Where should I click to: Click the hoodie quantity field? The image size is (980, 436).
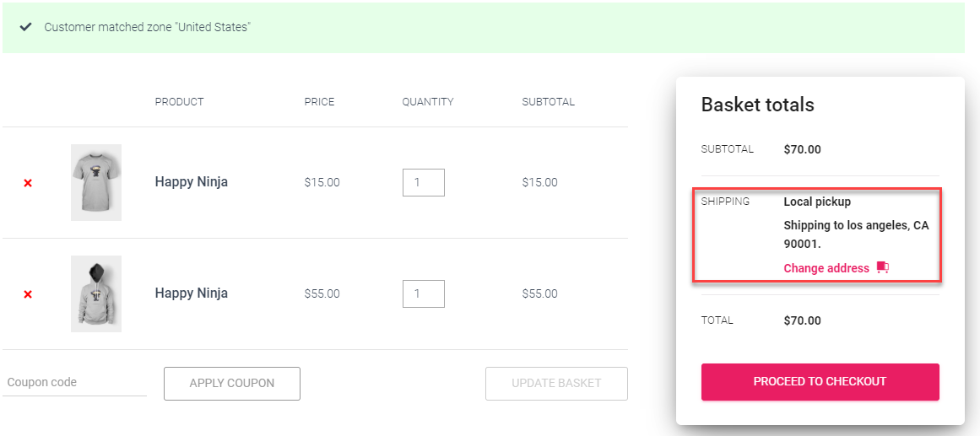pyautogui.click(x=423, y=293)
